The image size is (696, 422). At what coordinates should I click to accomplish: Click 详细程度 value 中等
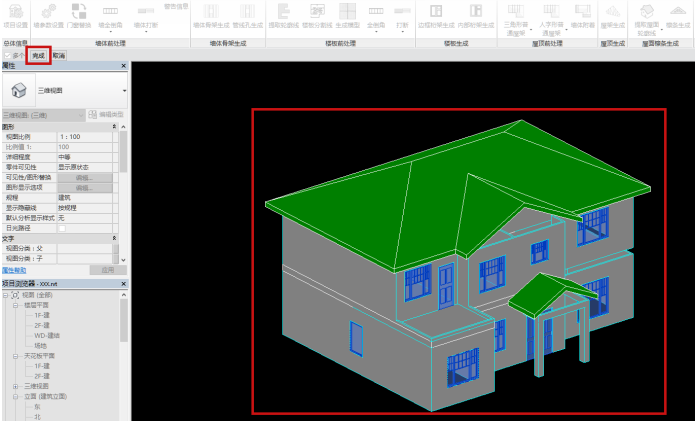(x=85, y=157)
